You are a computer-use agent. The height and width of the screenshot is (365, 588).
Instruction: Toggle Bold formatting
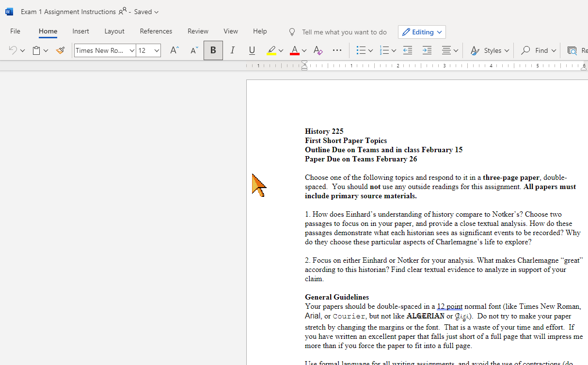pos(213,50)
